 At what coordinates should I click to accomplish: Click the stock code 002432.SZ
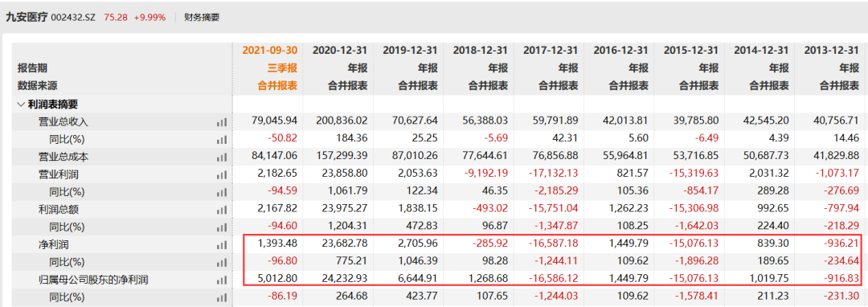tap(73, 17)
